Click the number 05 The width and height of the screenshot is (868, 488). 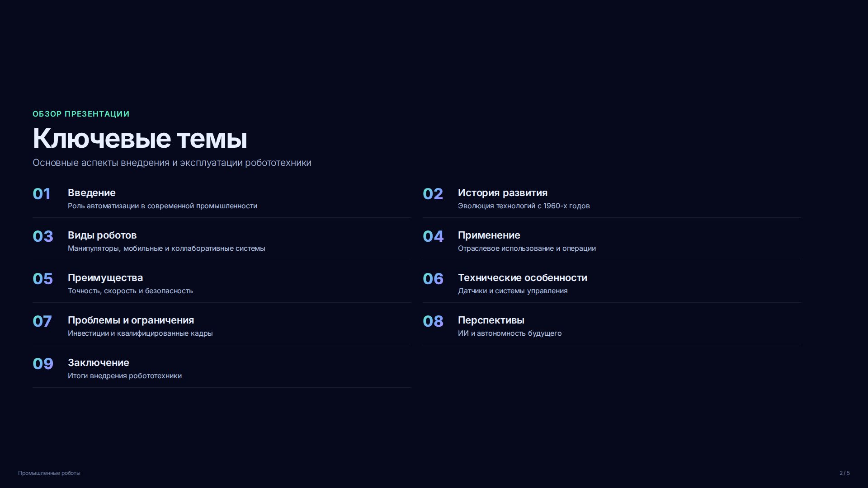tap(43, 279)
